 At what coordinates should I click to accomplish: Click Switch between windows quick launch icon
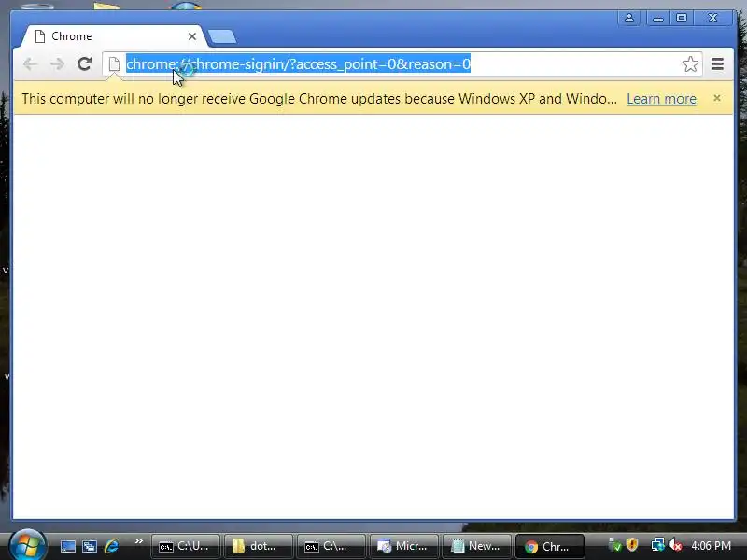89,546
